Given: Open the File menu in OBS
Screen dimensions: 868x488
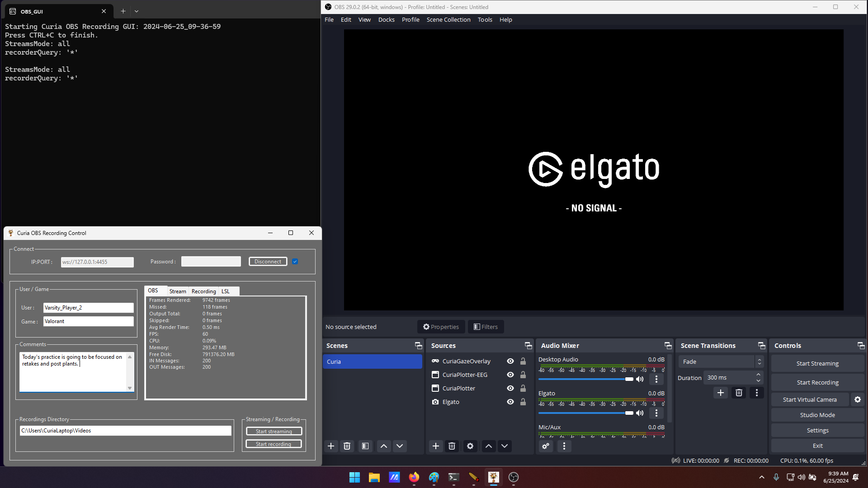Looking at the screenshot, I should [329, 20].
